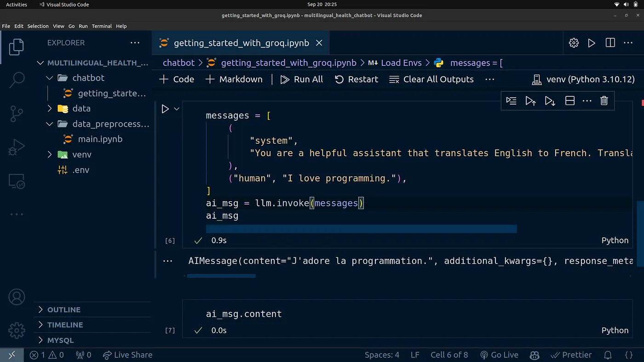This screenshot has height=362, width=644.
Task: Toggle notifications bell in status bar
Action: click(608, 355)
